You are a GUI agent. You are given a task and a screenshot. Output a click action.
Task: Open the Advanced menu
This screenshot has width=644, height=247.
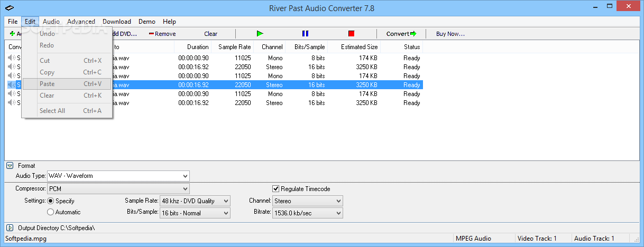(x=81, y=22)
